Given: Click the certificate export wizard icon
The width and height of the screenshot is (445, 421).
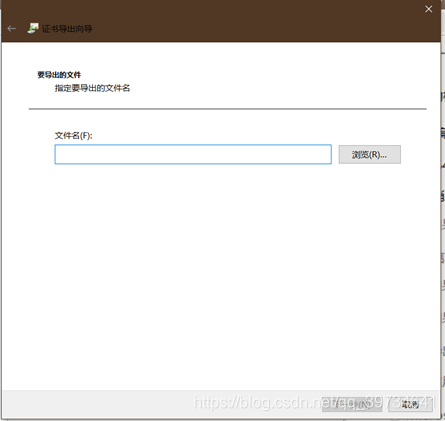Looking at the screenshot, I should (33, 28).
